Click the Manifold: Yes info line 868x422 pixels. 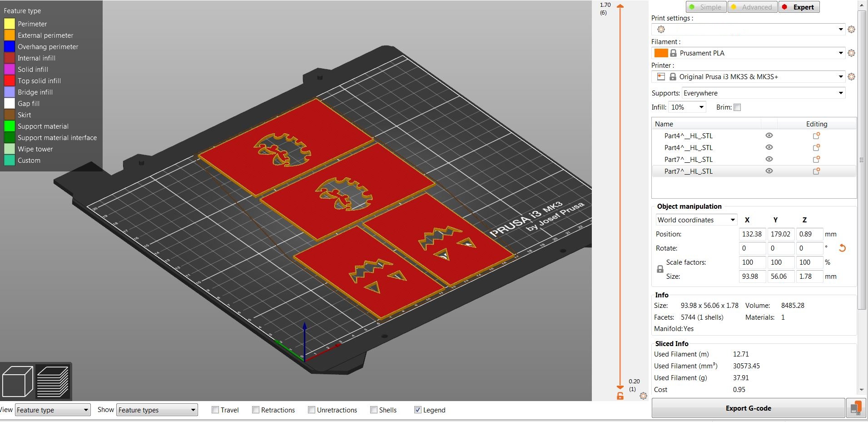coord(674,329)
